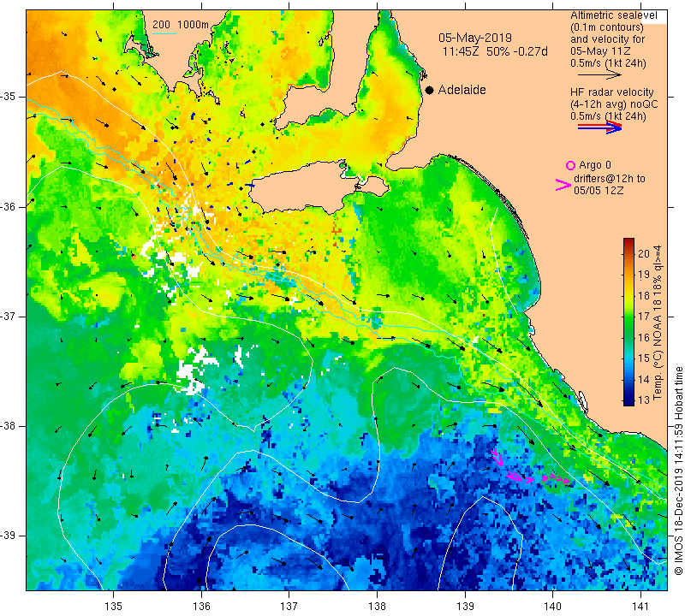The width and height of the screenshot is (685, 616).
Task: Click the 19 value on temperature scale
Action: [x=644, y=275]
